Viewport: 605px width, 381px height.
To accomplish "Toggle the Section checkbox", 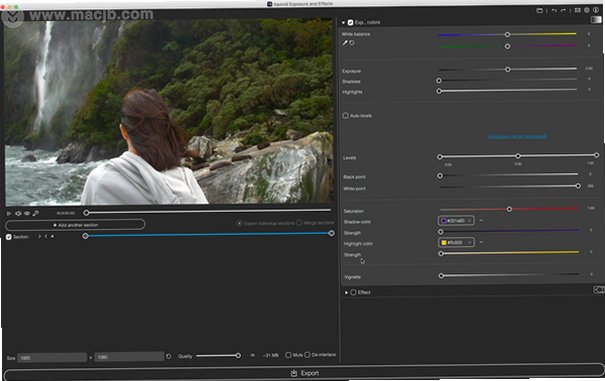I will tap(9, 237).
